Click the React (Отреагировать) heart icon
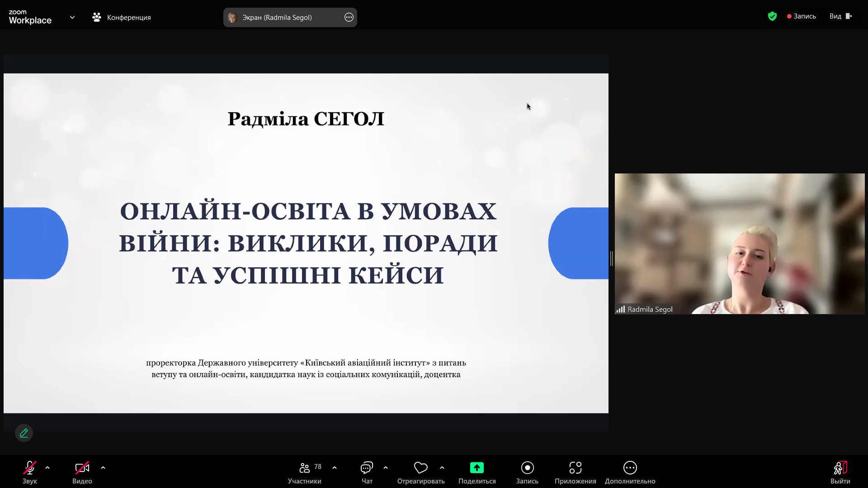 pos(420,468)
